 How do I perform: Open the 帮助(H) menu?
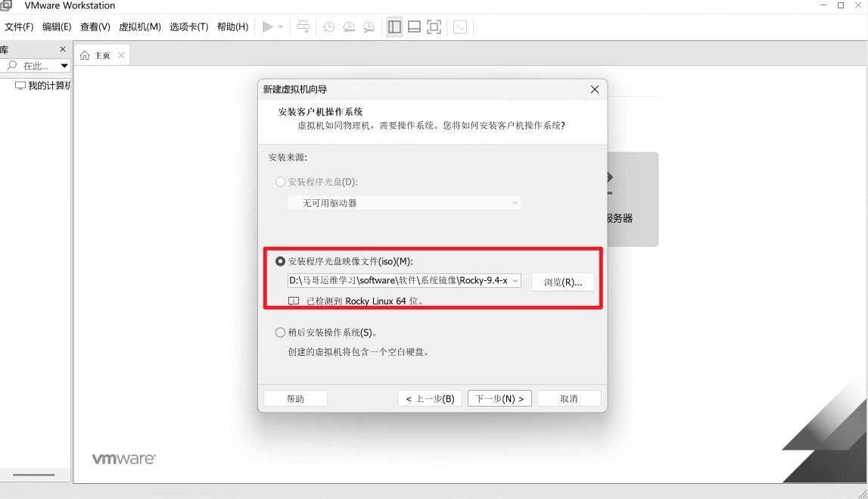coord(232,27)
